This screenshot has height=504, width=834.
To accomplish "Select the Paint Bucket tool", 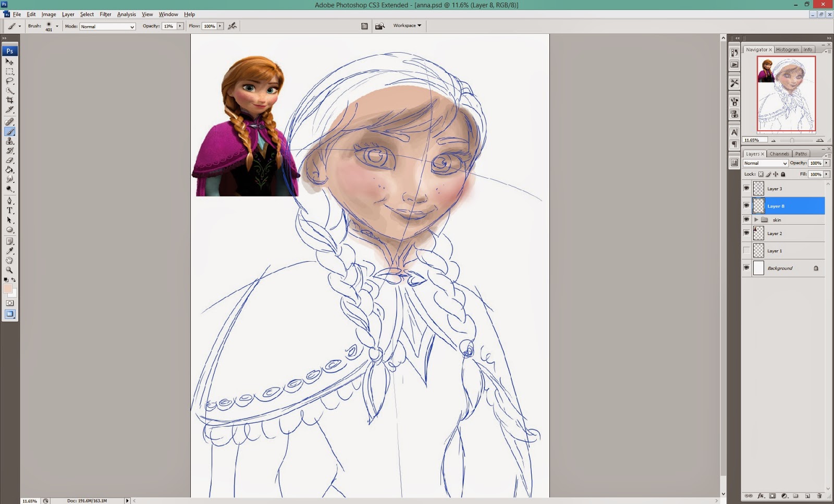I will click(x=9, y=170).
